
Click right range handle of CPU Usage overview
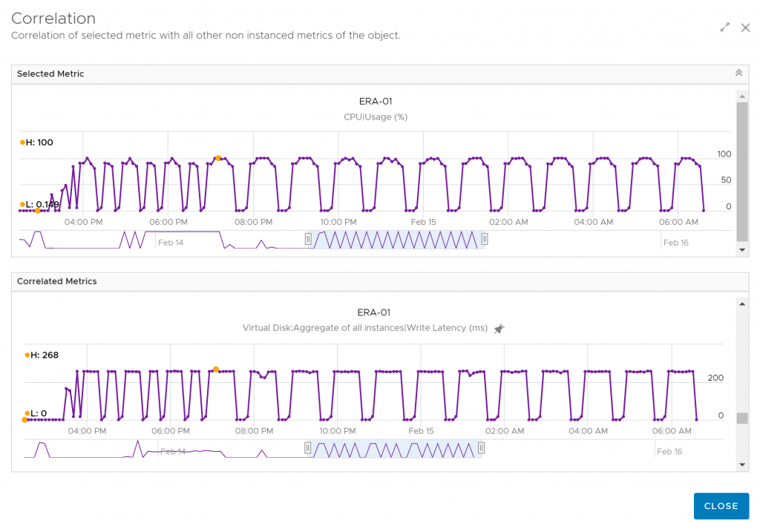coord(484,239)
